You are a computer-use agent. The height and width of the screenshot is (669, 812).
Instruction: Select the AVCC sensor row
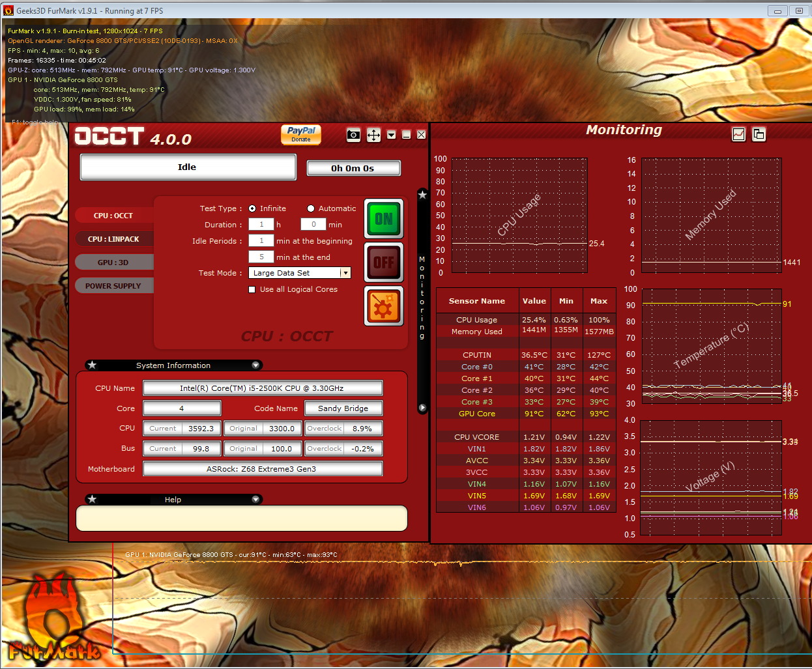pyautogui.click(x=526, y=461)
